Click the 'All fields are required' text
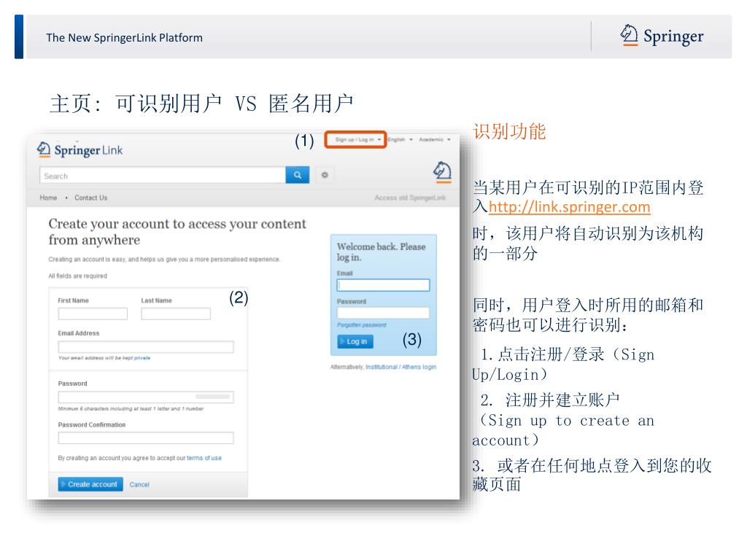747x560 pixels. click(77, 276)
